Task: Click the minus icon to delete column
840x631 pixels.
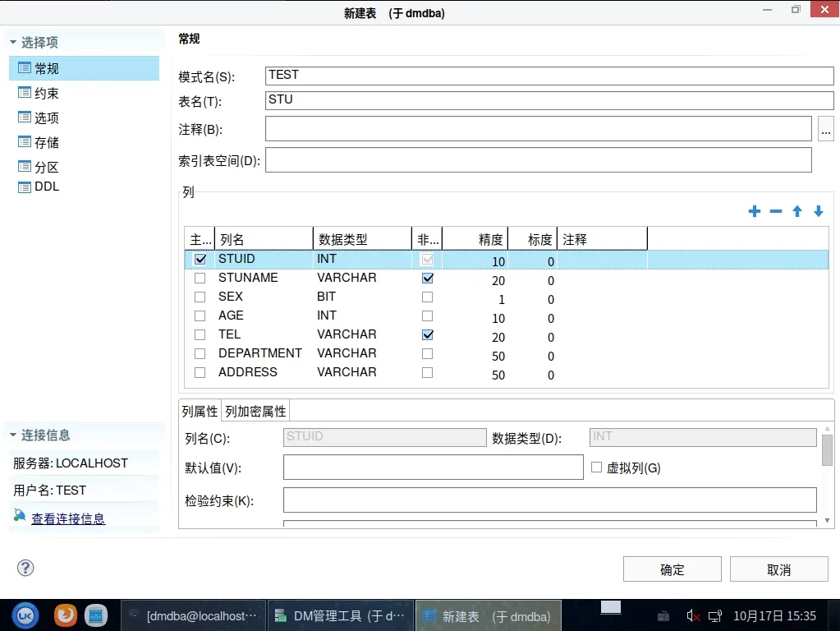Action: click(x=775, y=212)
